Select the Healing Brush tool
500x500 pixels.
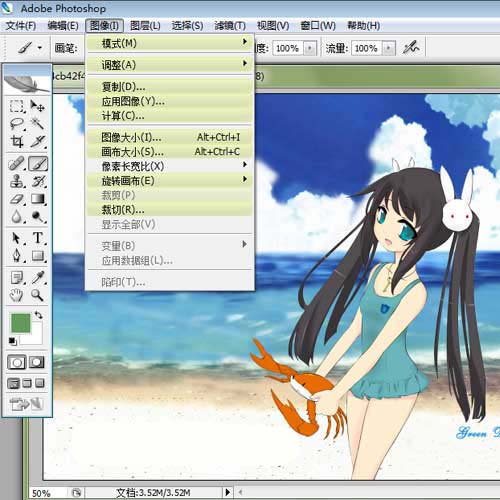click(17, 164)
